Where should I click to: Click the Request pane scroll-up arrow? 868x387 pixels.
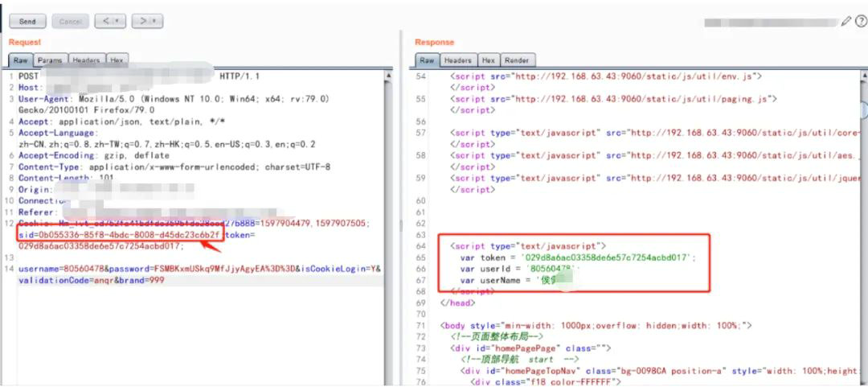[389, 75]
